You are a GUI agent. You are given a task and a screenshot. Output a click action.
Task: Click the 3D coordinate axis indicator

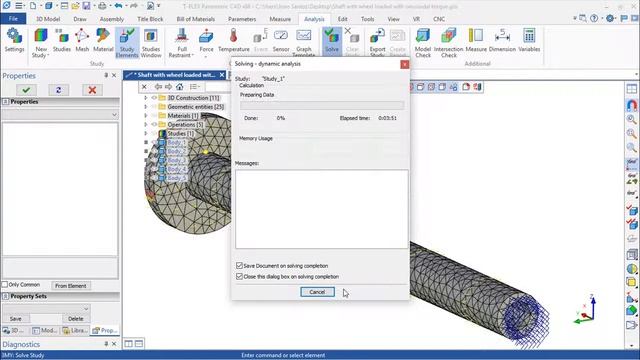pos(585,310)
